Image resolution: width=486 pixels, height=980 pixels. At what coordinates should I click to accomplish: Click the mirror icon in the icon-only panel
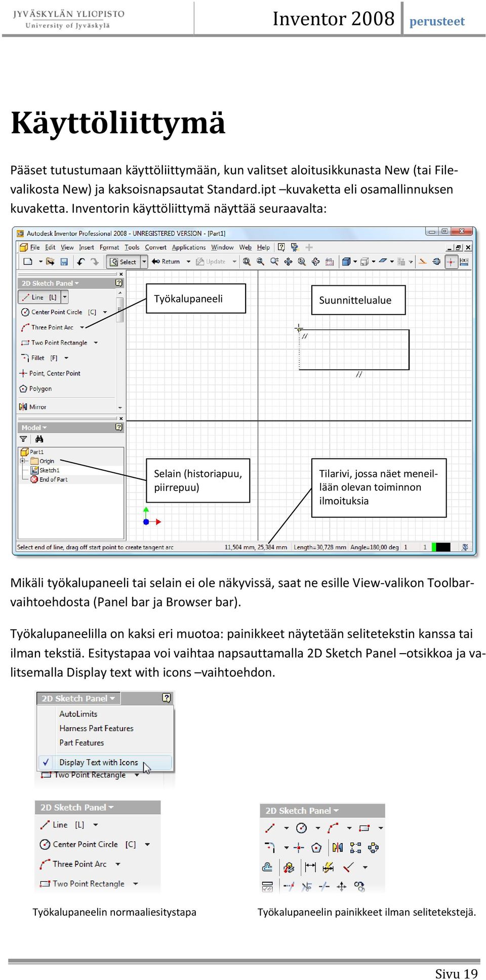(x=338, y=847)
